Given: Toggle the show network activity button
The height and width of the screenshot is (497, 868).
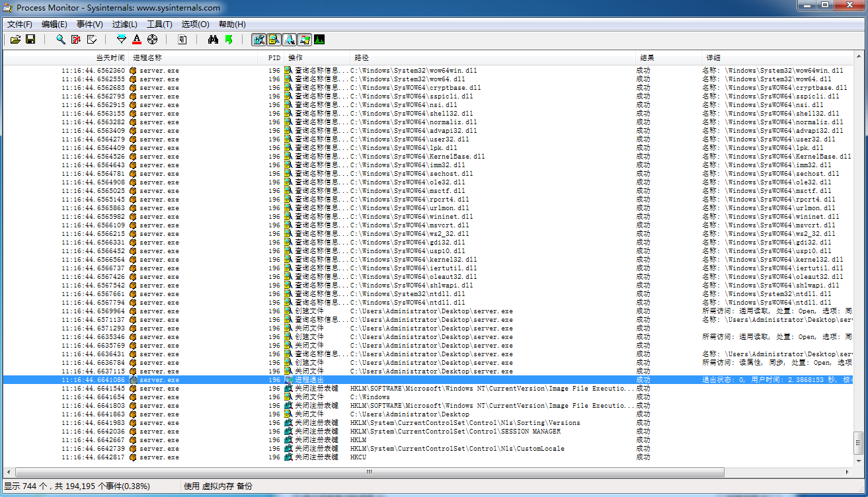Looking at the screenshot, I should pos(289,40).
